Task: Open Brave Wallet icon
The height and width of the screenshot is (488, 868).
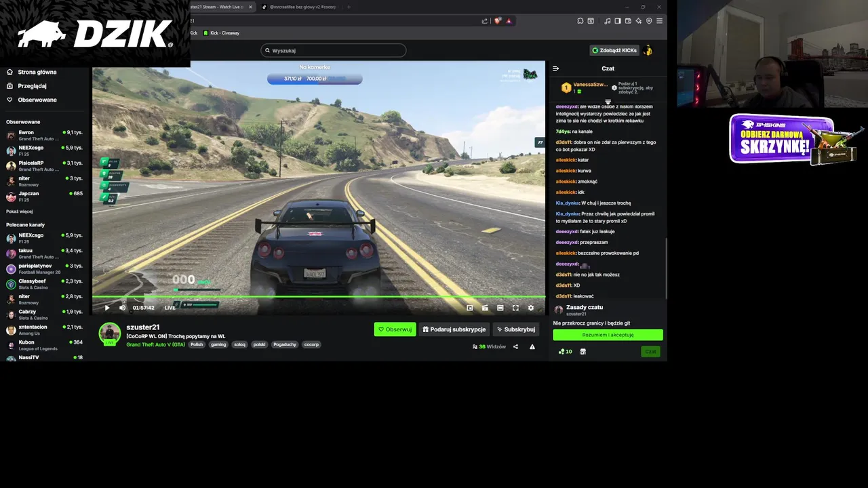Action: pos(628,21)
